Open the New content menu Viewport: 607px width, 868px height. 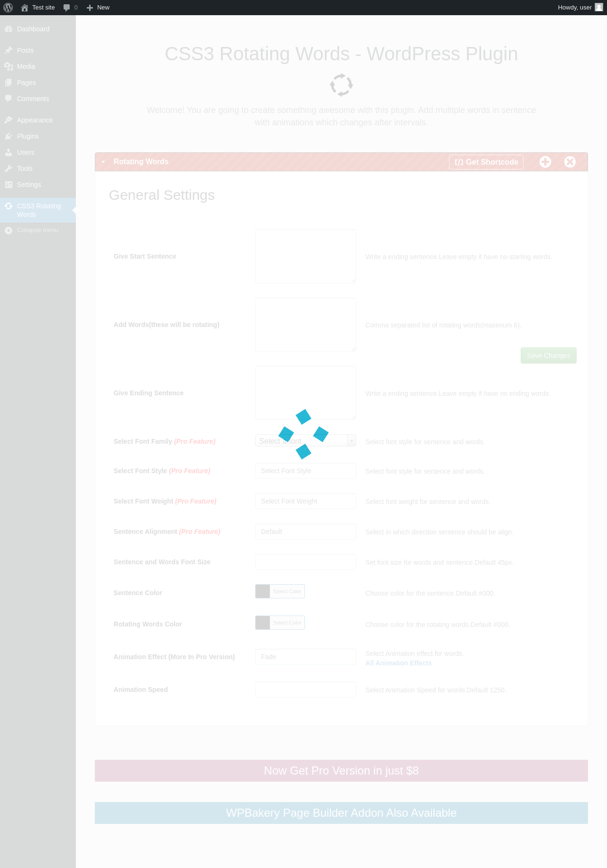point(98,8)
